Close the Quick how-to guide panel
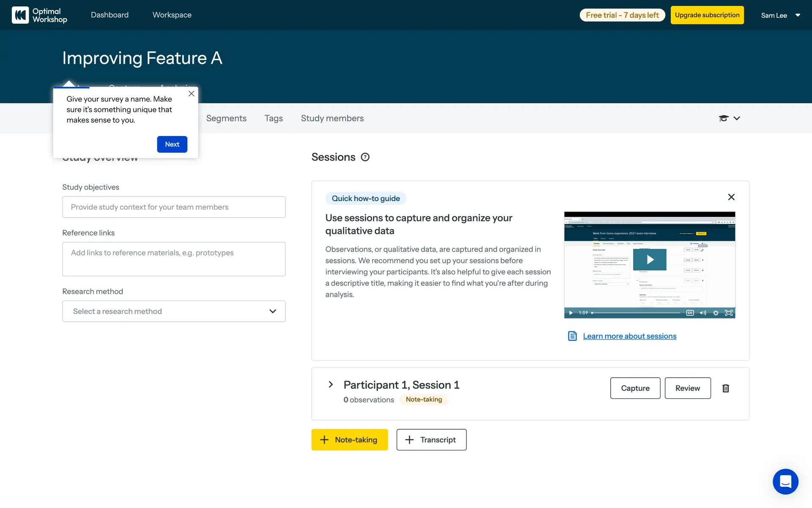Image resolution: width=812 pixels, height=508 pixels. pyautogui.click(x=731, y=197)
